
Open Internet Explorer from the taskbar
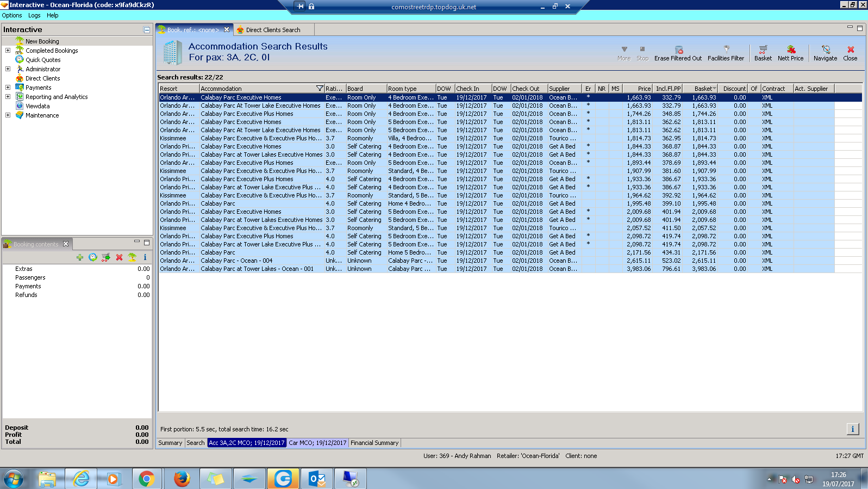point(82,479)
